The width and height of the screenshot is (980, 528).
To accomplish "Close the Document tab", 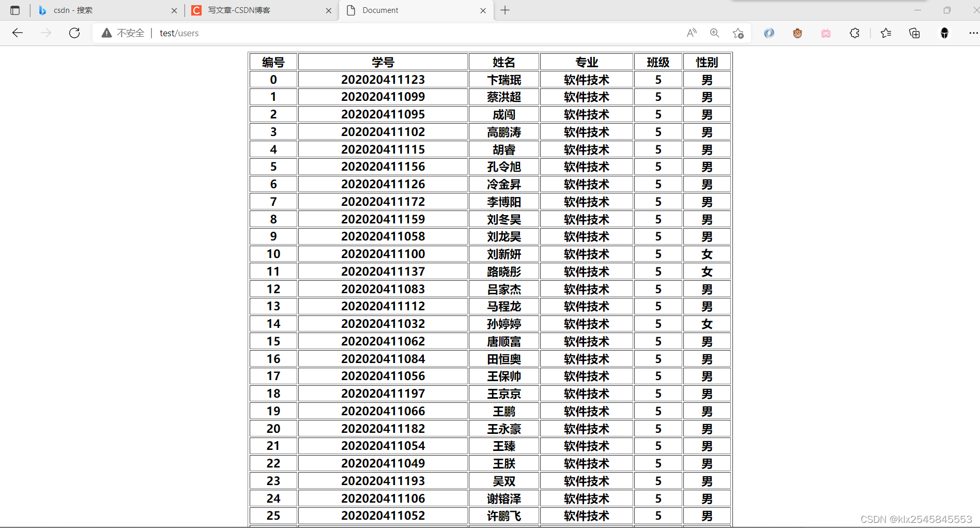I will (483, 10).
